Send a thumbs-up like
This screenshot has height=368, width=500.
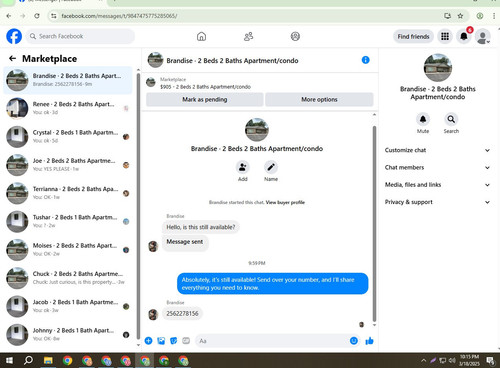[x=369, y=341]
